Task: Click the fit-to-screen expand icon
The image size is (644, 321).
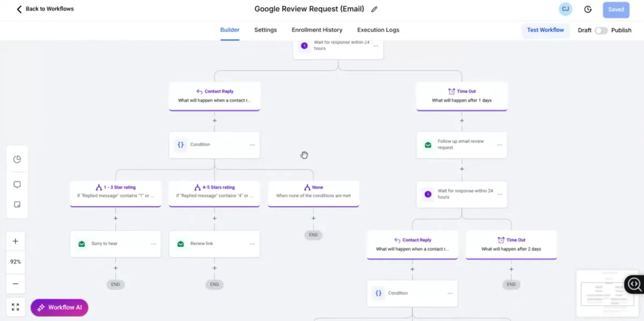Action: pos(16,307)
